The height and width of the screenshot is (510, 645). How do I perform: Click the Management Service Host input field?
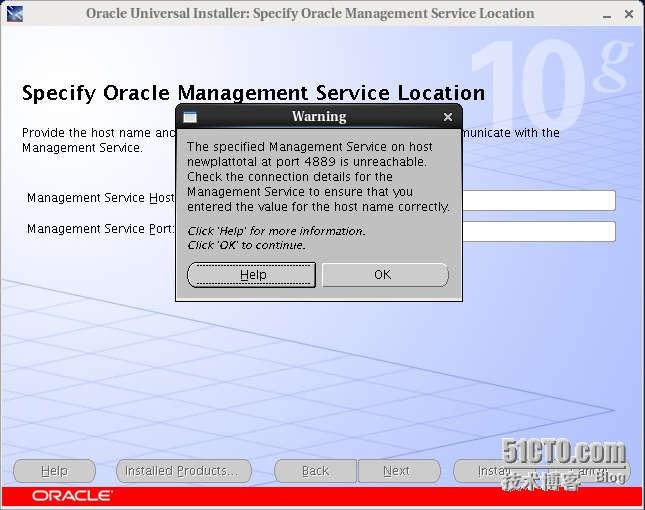pos(539,200)
